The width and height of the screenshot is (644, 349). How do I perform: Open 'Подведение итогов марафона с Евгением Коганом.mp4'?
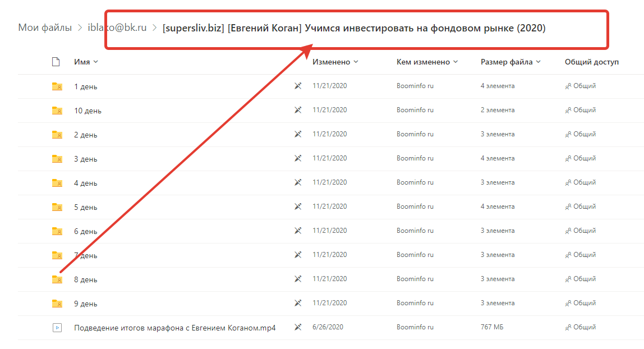(x=174, y=328)
